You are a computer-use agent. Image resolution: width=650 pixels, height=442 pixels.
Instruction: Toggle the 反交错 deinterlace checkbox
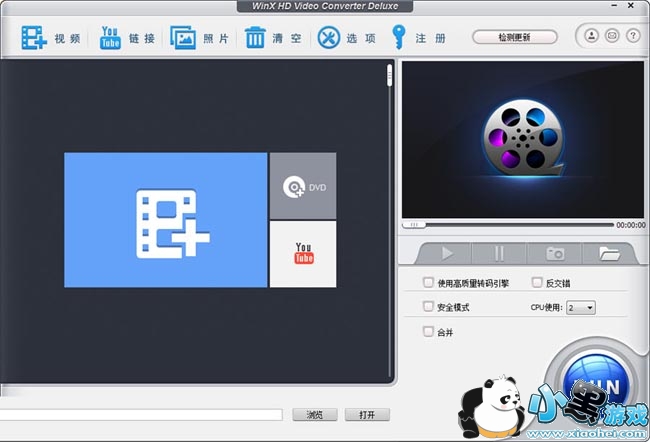coord(538,283)
